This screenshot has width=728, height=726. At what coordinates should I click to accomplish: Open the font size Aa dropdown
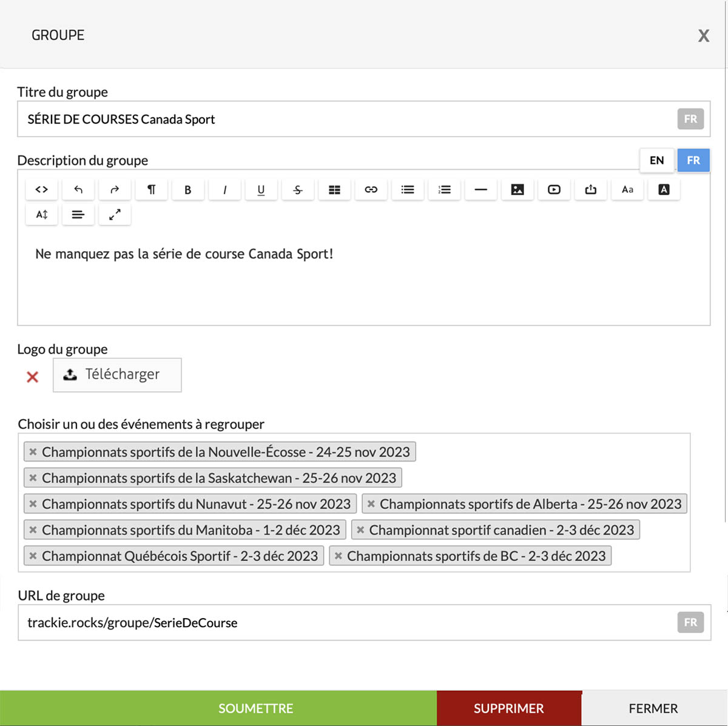[x=627, y=190]
